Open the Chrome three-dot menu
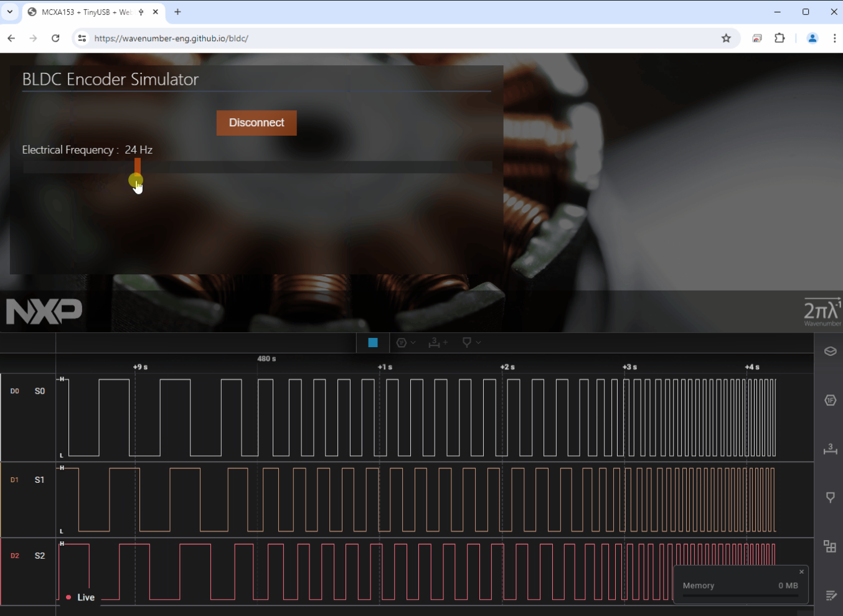The height and width of the screenshot is (616, 843). (x=836, y=38)
